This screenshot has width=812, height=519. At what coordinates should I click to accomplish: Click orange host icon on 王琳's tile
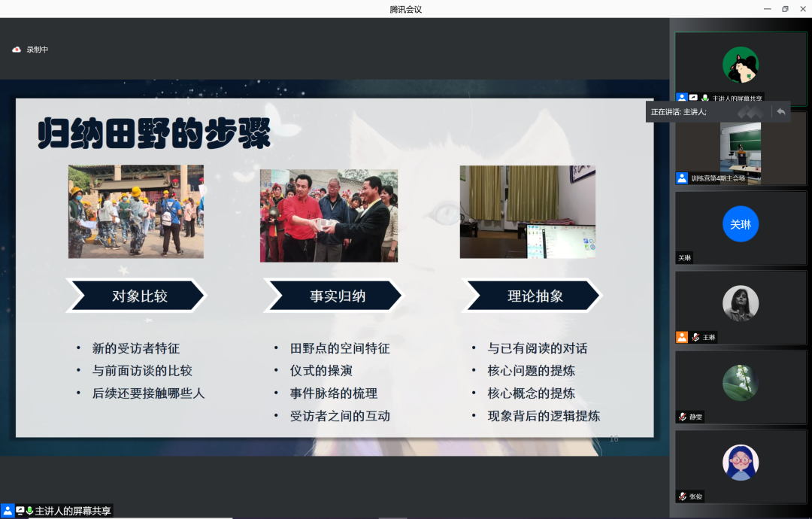coord(682,338)
